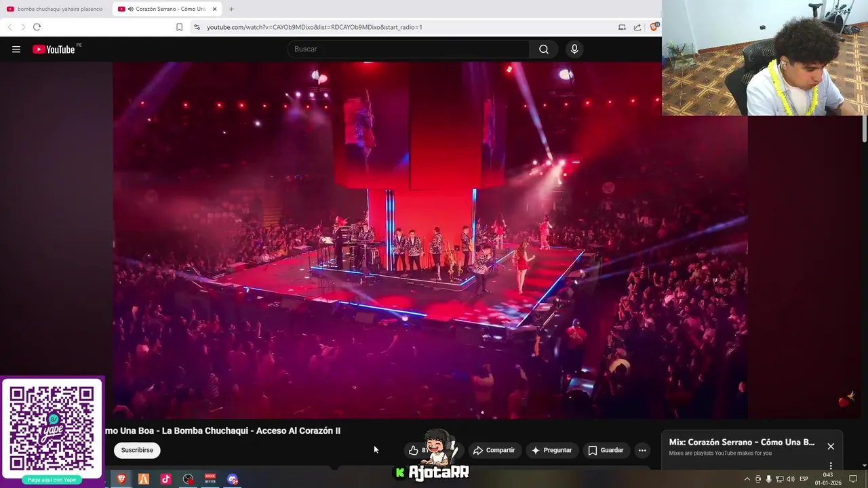Viewport: 868px width, 488px height.
Task: Click the page vertical scrollbar thumb
Action: click(865, 129)
